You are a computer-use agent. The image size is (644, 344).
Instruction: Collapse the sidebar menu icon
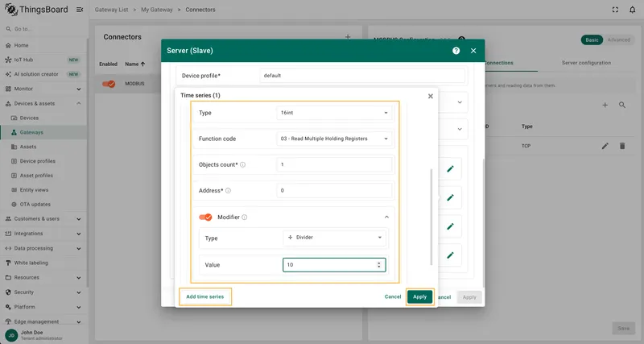click(x=80, y=10)
